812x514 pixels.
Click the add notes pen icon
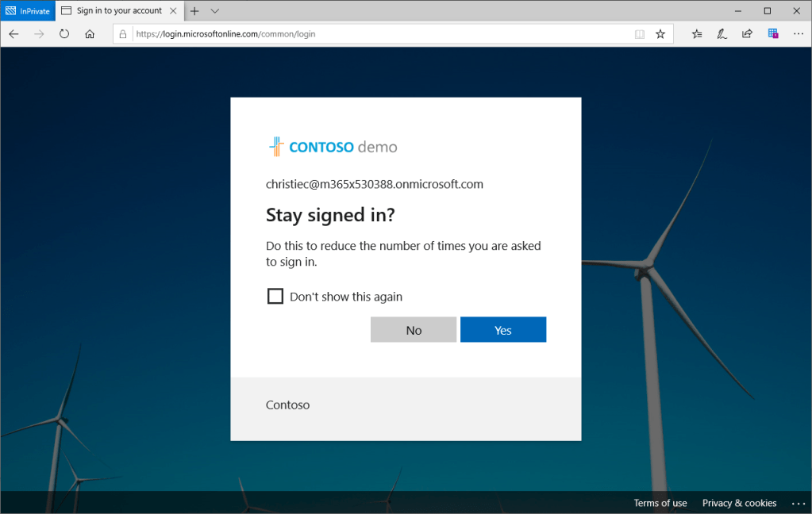tap(722, 34)
